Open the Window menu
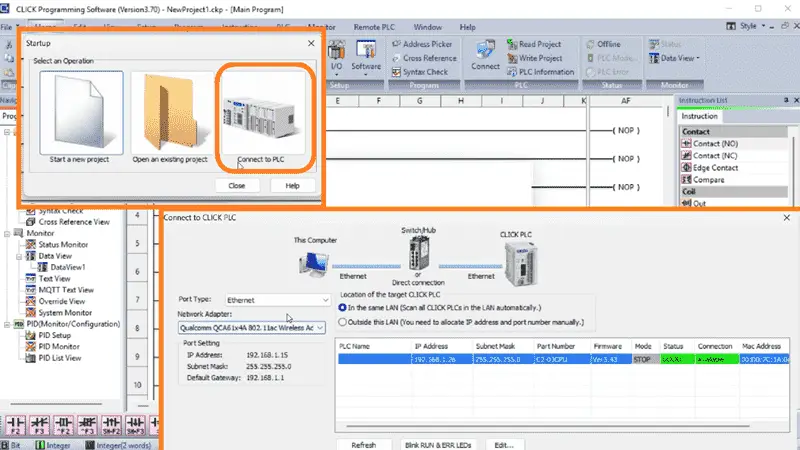Image resolution: width=800 pixels, height=450 pixels. 428,27
